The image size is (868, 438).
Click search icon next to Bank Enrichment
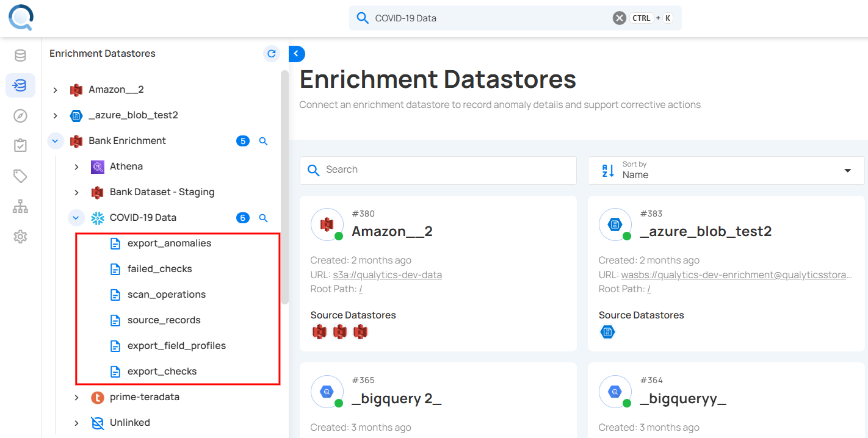[x=264, y=142]
